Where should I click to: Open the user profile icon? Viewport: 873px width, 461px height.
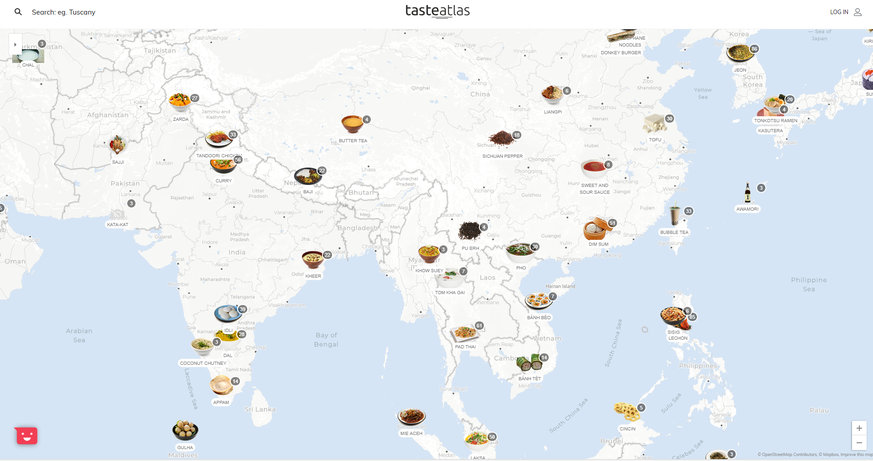tap(857, 12)
